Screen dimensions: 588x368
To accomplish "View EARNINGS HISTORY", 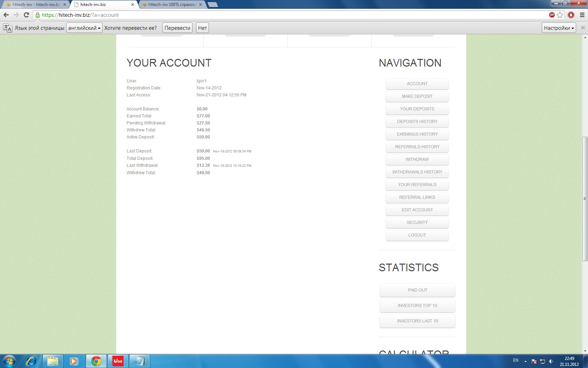I will (x=417, y=134).
